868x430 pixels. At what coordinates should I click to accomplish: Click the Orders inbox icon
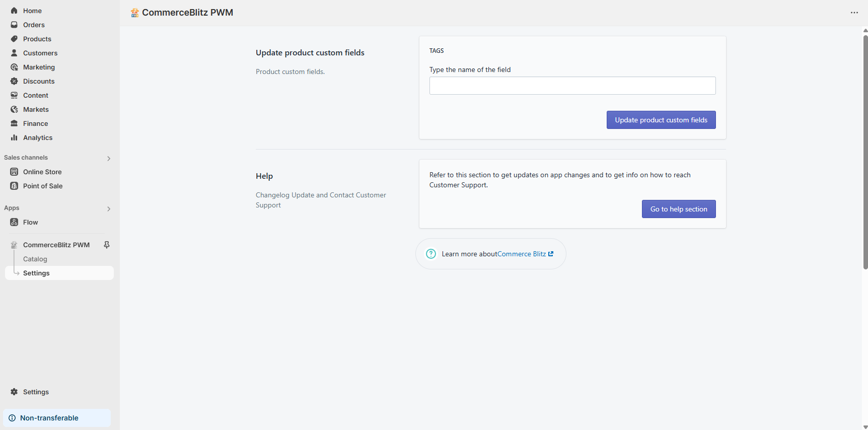coord(14,25)
